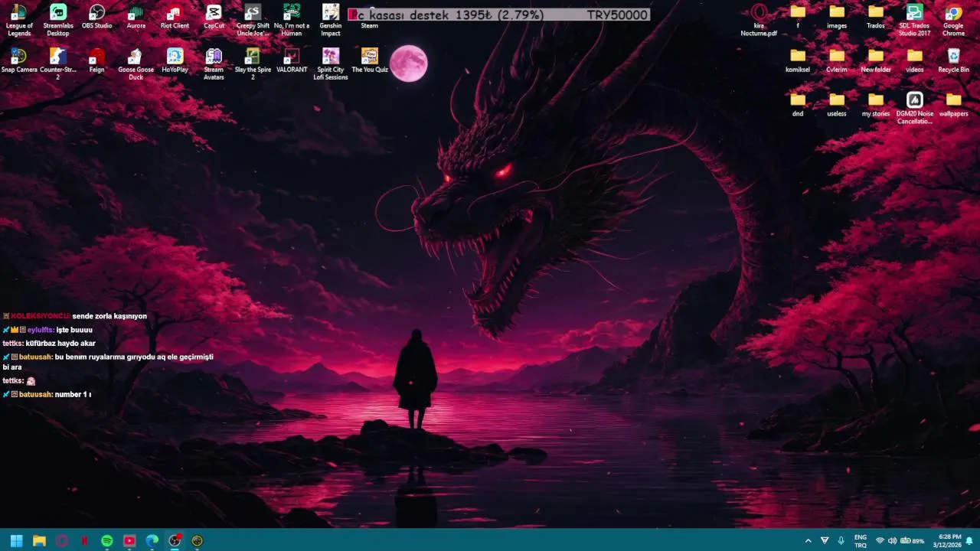980x551 pixels.
Task: Click the VALORANT desktop shortcut
Action: 292,60
